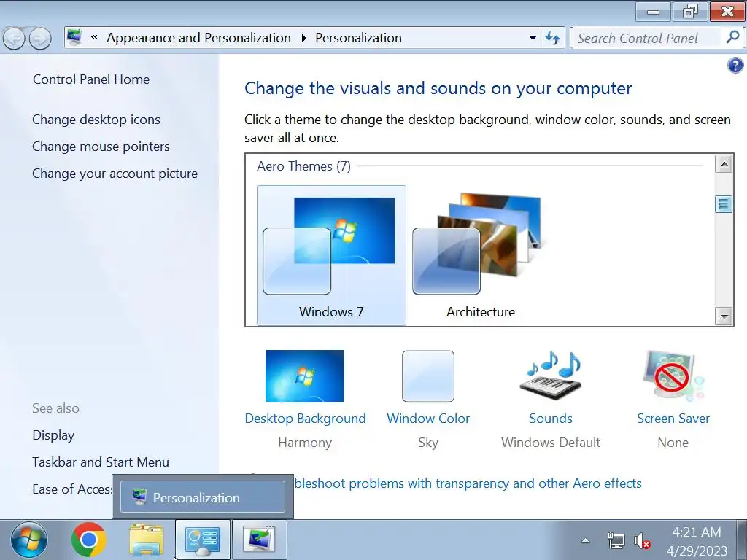Click the themes list scroll up arrow

point(724,164)
